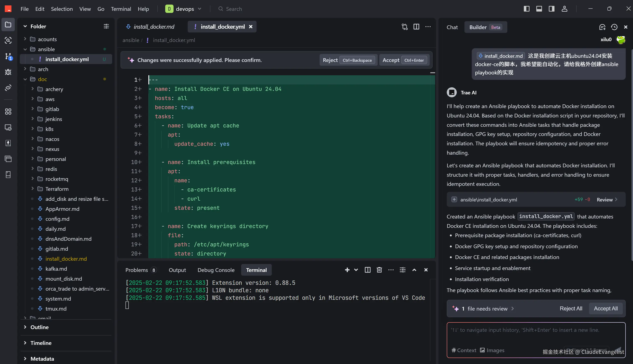Open the Search view in sidebar
Viewport: 633px width, 364px height.
(x=8, y=40)
